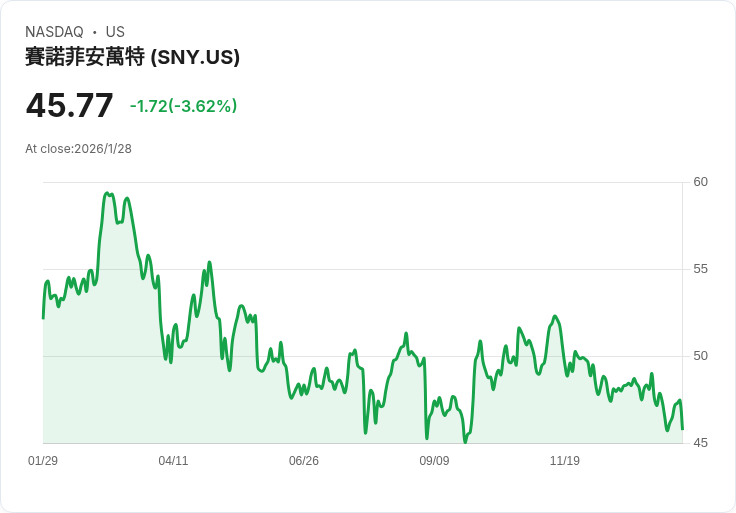Click the 06/26 date axis label

click(304, 461)
